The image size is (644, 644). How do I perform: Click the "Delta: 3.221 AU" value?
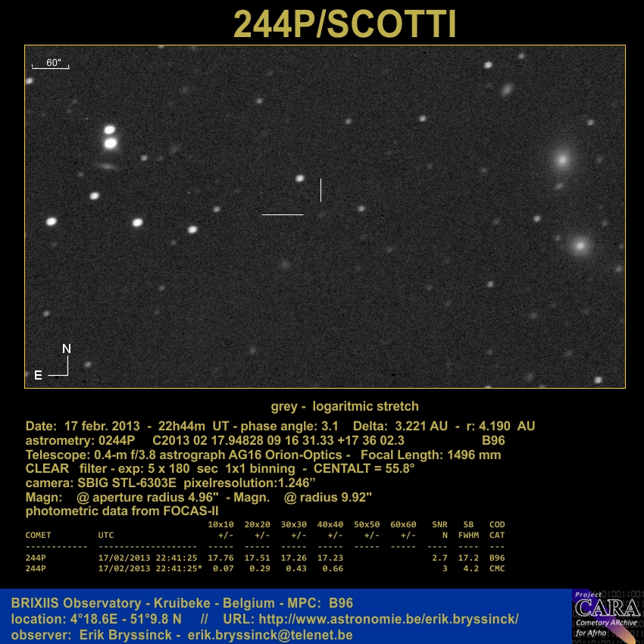[400, 426]
